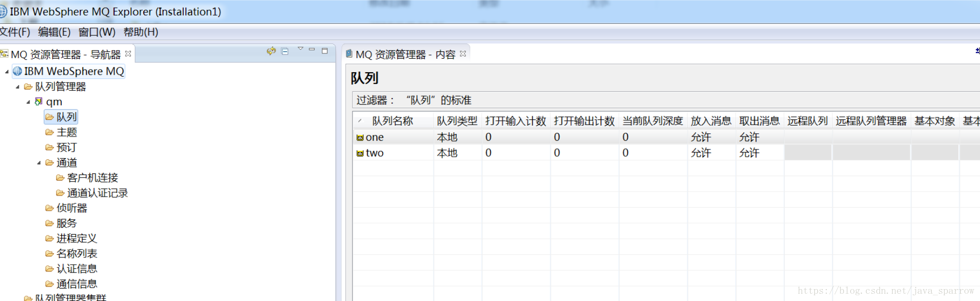Sort by the 放入消息 column header

click(711, 121)
